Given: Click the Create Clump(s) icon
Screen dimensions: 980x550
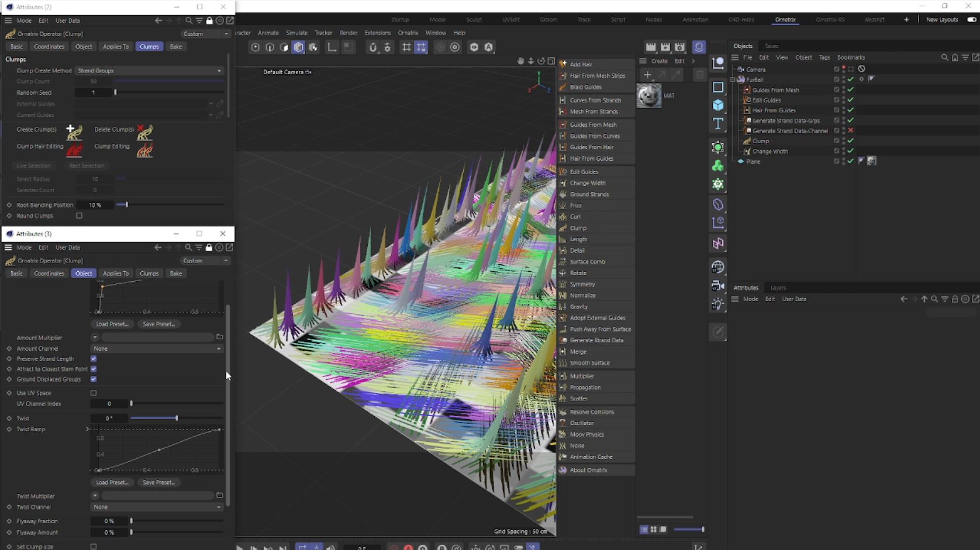Looking at the screenshot, I should (x=74, y=132).
